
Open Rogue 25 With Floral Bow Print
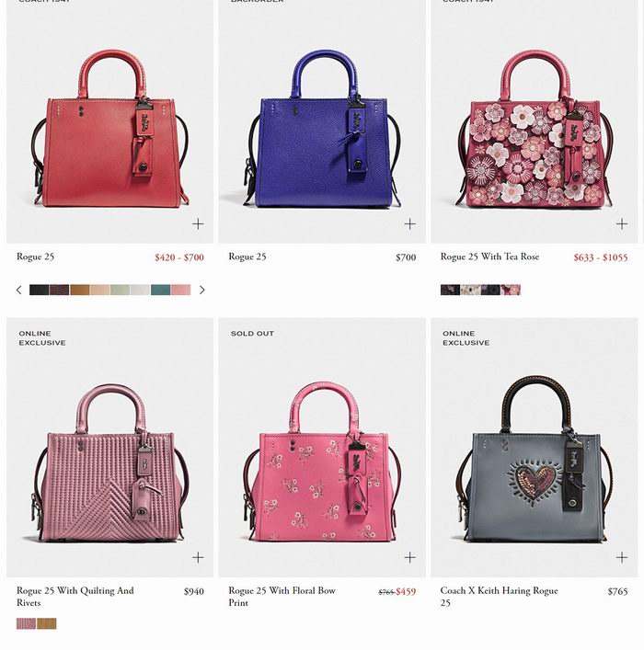[282, 596]
